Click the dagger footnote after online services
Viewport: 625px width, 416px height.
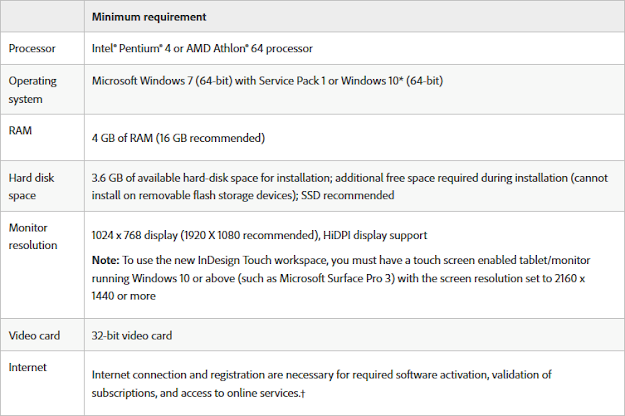(303, 394)
